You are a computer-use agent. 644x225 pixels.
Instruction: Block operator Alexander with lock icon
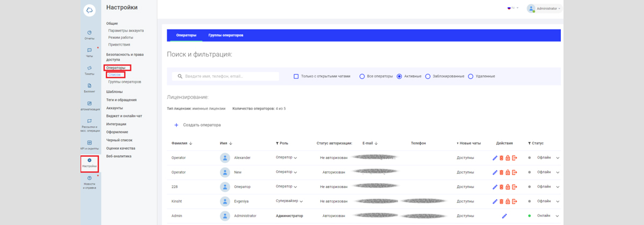point(508,158)
